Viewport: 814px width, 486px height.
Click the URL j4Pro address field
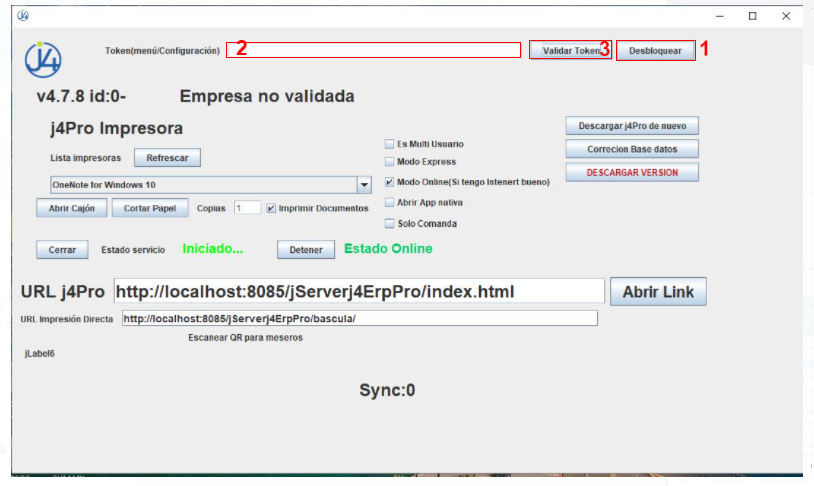tap(359, 291)
